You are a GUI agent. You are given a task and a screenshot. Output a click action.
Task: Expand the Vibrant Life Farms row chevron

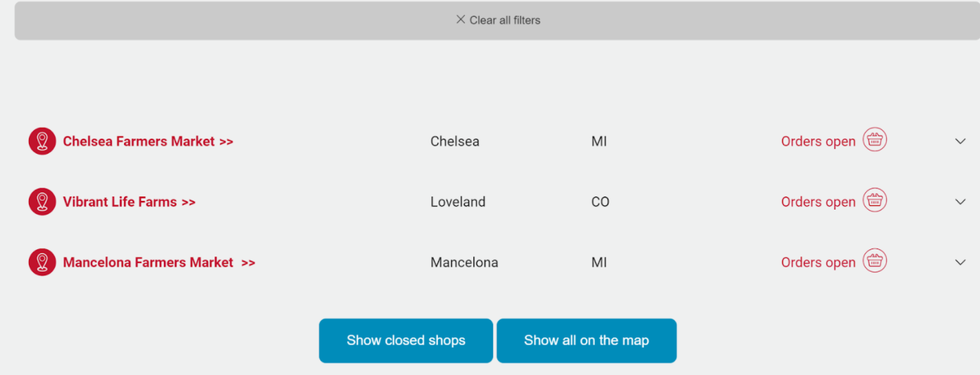(960, 202)
